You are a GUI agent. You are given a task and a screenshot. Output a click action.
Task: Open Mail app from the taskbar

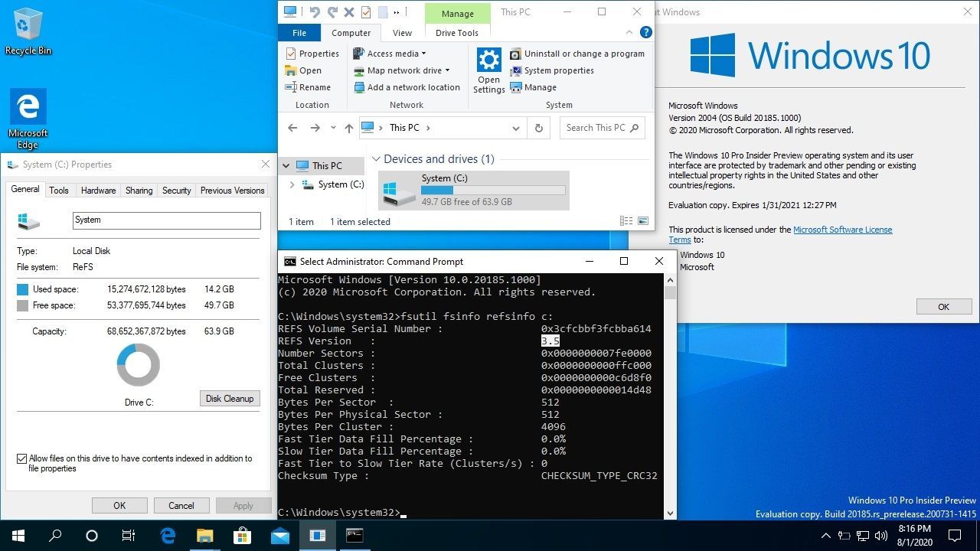(x=279, y=536)
